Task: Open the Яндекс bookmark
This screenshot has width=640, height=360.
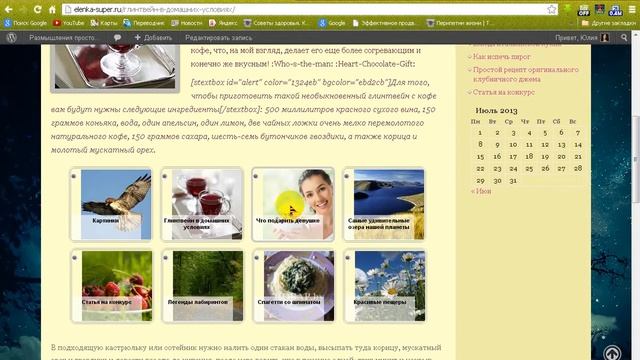Action: [x=223, y=23]
